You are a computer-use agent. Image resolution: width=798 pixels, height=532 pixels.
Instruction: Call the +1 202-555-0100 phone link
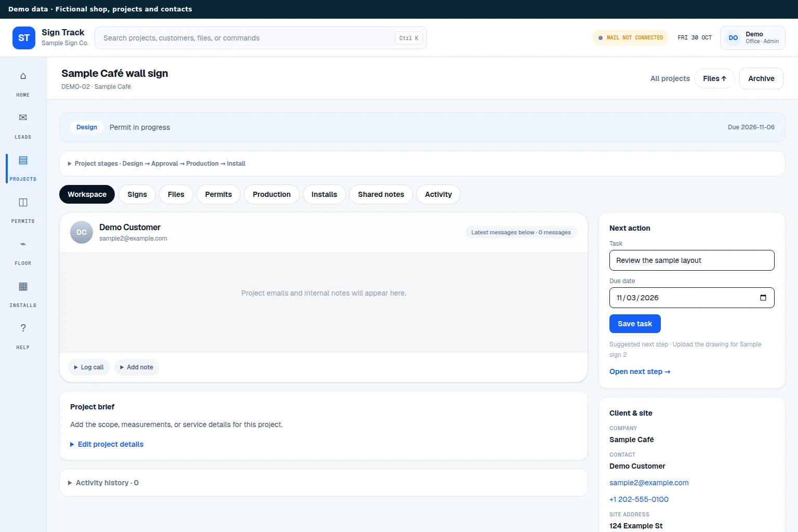(639, 499)
